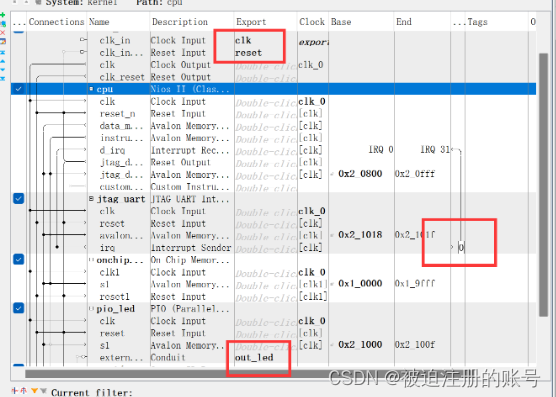
Task: Click the clk_0 clock cell for cpu clk
Action: pos(312,102)
